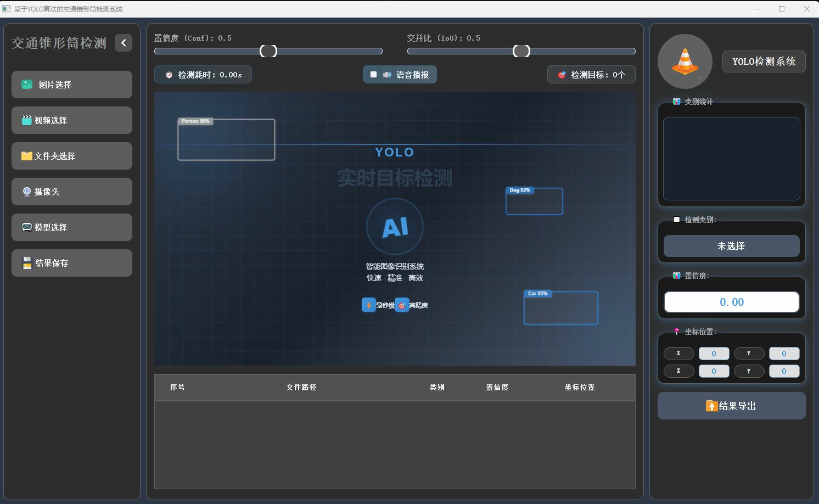Click the model icon on 模型选择
819x504 pixels.
26,227
